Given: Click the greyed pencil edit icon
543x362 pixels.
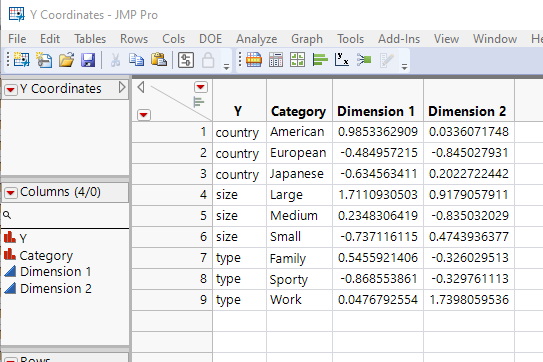Looking at the screenshot, I should point(386,60).
